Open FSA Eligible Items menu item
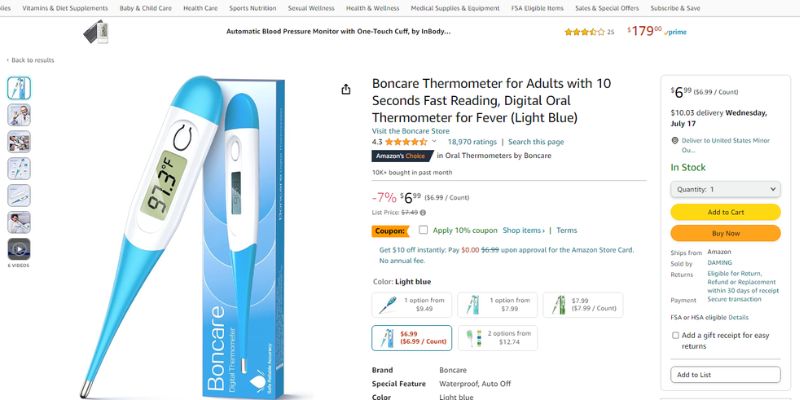Screen dimensions: 800x400 click(540, 8)
